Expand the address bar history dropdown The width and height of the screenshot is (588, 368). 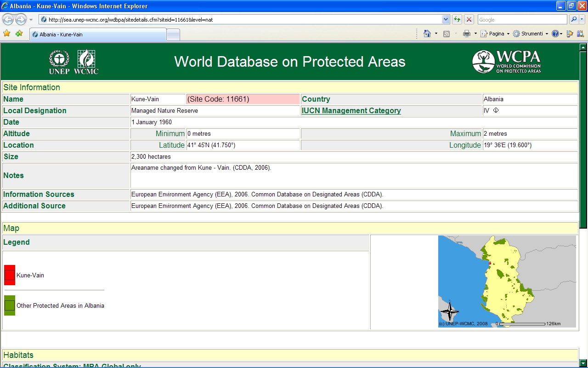pyautogui.click(x=446, y=20)
